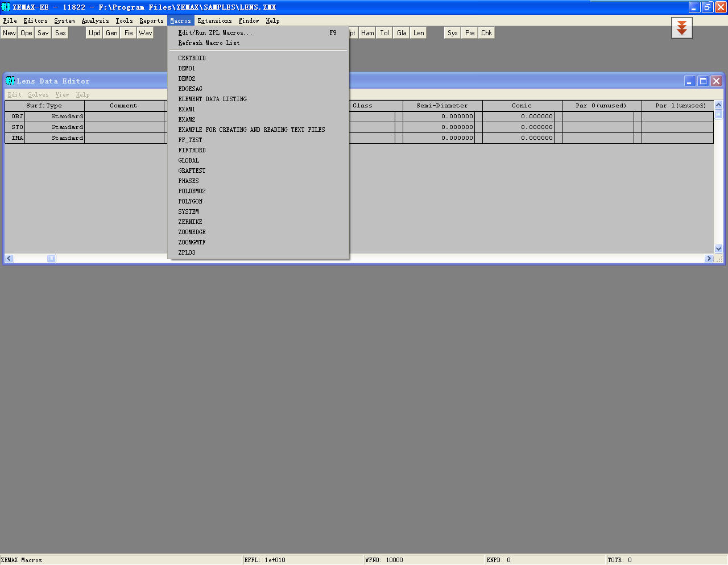Run the DEMO1 macro
The image size is (728, 565).
click(258, 68)
